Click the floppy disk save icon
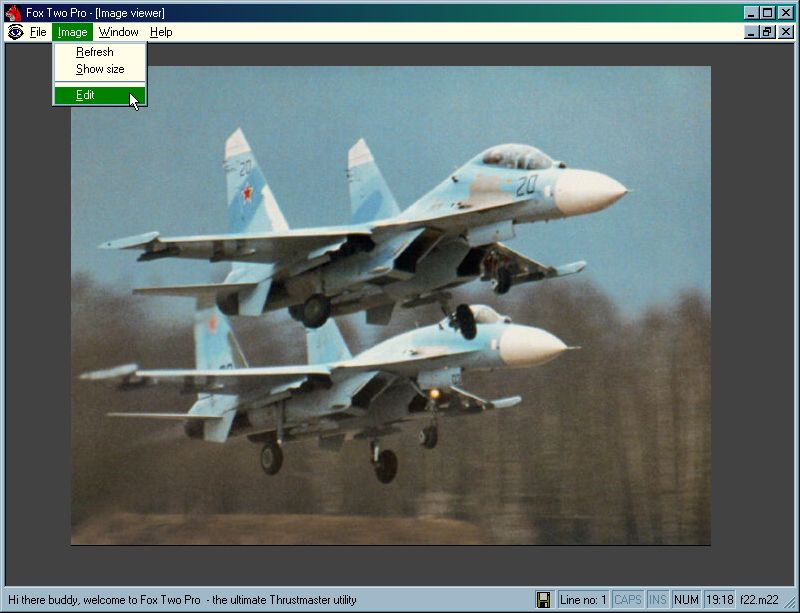This screenshot has width=800, height=613. [543, 600]
